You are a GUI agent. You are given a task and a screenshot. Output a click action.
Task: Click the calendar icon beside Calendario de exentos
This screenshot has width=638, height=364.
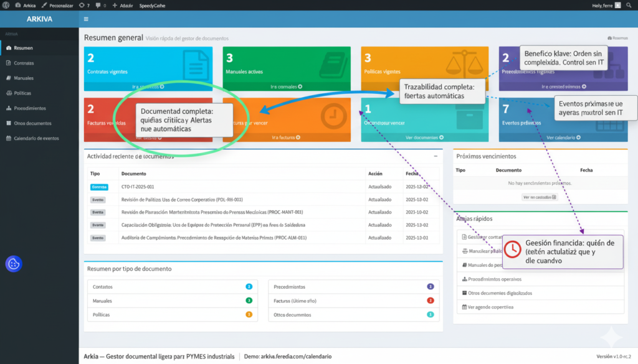pos(9,138)
